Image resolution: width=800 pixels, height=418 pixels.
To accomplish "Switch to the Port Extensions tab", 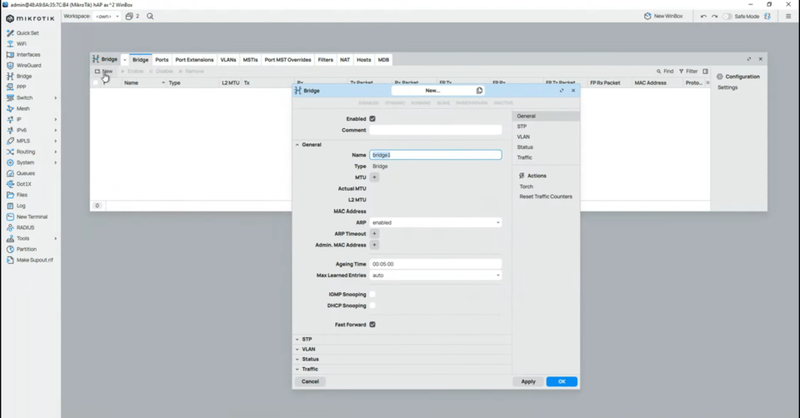I will click(x=194, y=60).
